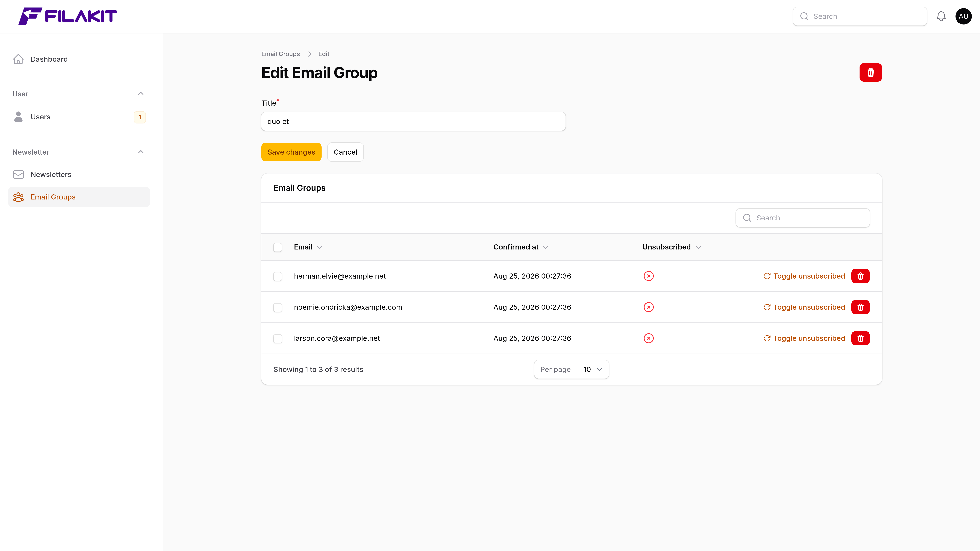Viewport: 980px width, 551px height.
Task: Open Users page
Action: (79, 117)
